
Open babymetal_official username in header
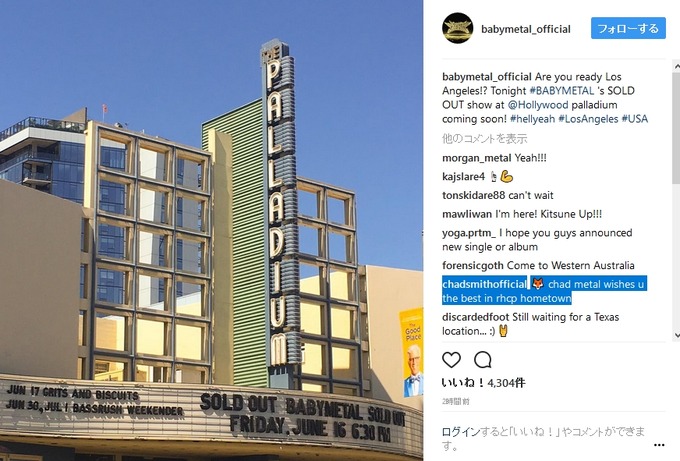526,29
